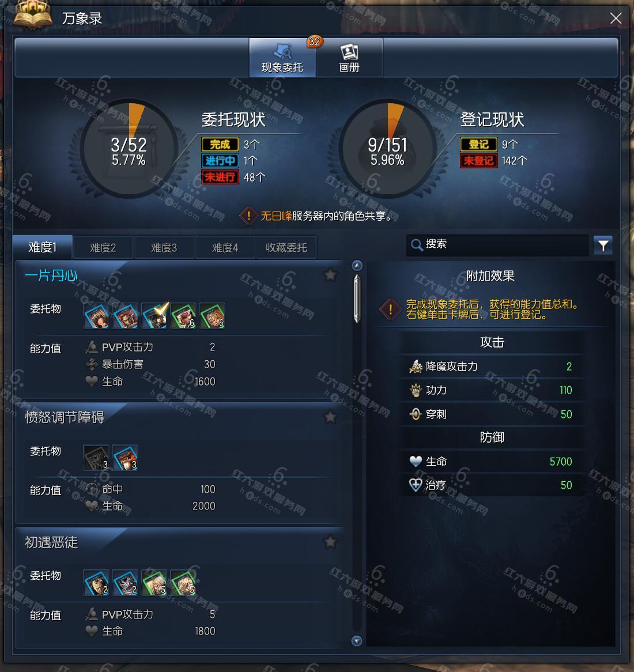Image resolution: width=634 pixels, height=672 pixels.
Task: Open the filter funnel icon
Action: point(603,246)
